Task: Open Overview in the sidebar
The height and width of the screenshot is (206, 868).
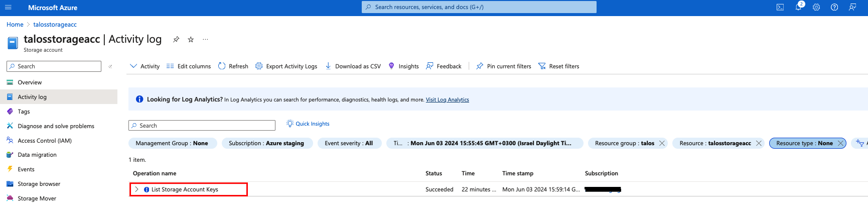Action: point(59,82)
